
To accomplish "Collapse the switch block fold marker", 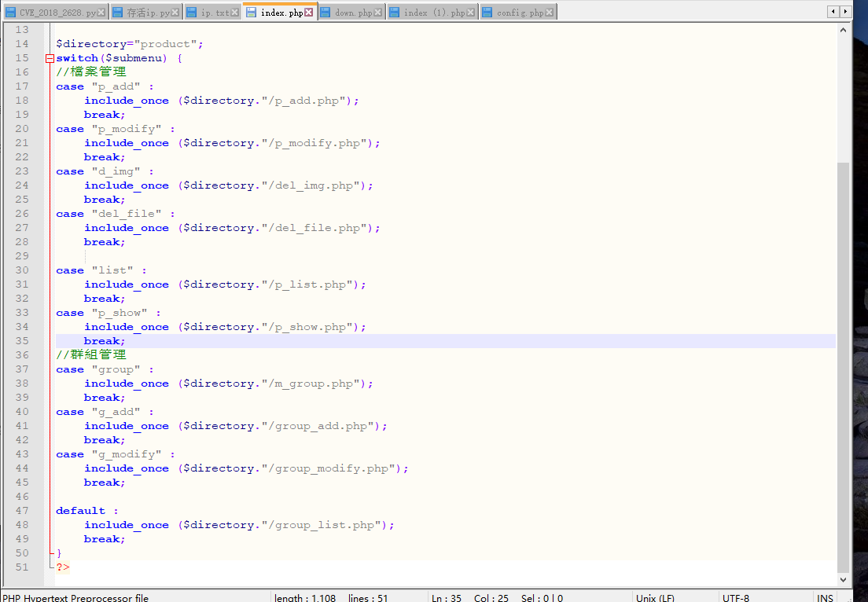I will [50, 58].
